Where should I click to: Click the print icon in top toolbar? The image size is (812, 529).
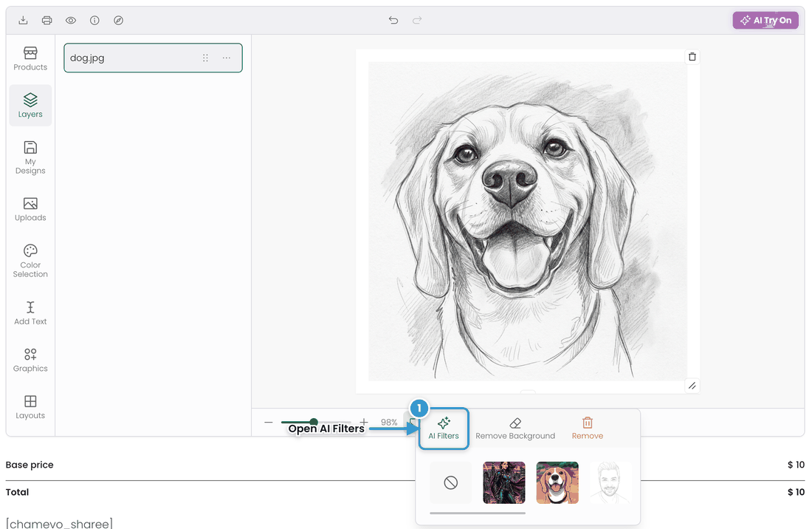(47, 20)
